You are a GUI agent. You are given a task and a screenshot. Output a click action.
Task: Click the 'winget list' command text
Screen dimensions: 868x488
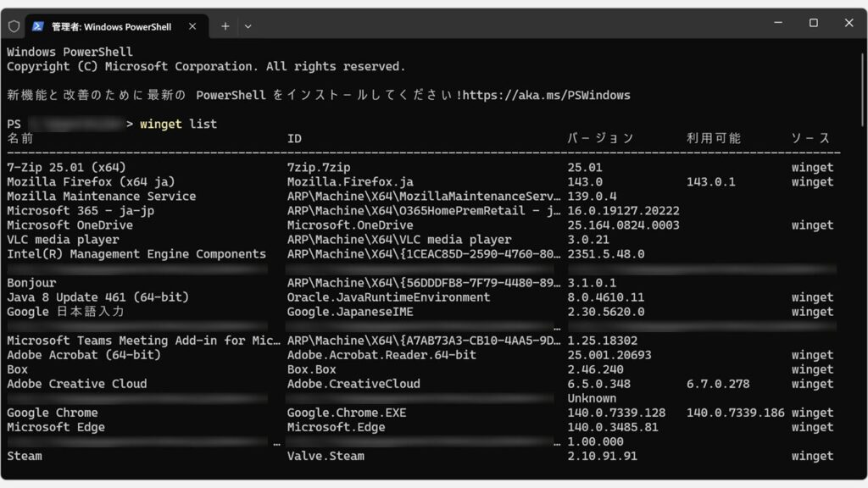[x=178, y=124]
